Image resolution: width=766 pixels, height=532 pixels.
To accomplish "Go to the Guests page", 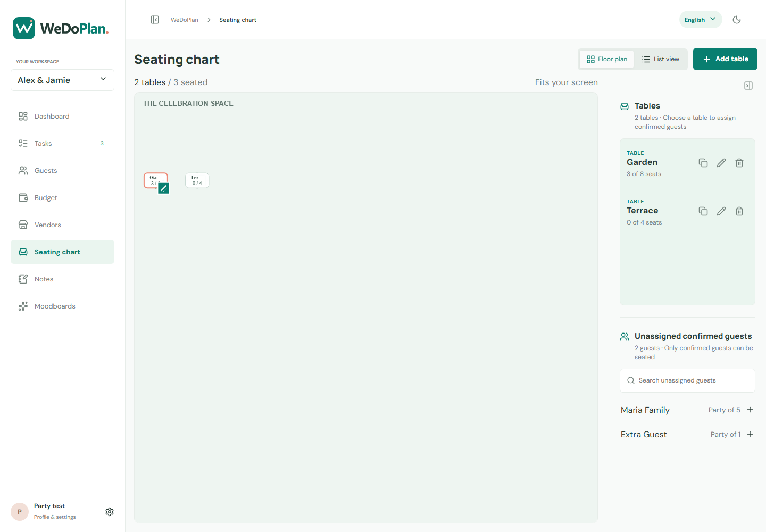I will [x=62, y=170].
